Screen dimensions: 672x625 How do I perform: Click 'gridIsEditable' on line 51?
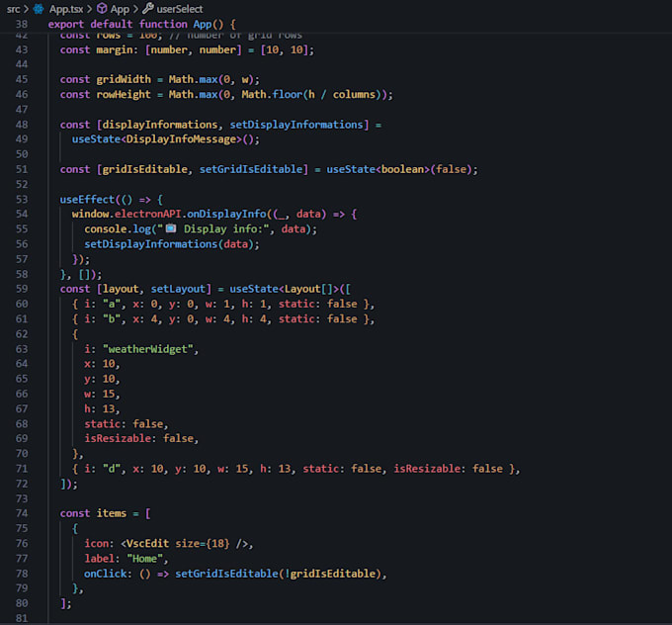pos(145,169)
